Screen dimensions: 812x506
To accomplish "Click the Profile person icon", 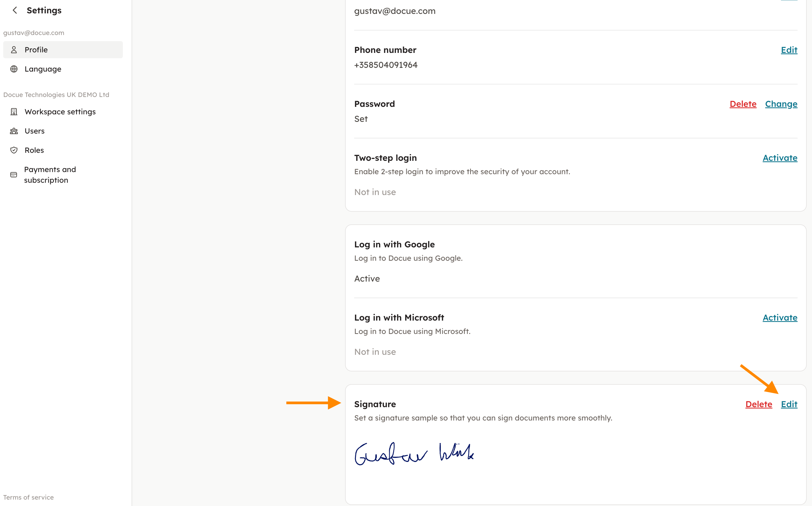I will pyautogui.click(x=14, y=50).
